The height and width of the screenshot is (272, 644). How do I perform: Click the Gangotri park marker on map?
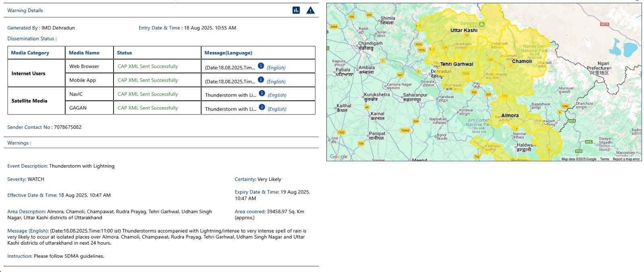coord(481,24)
